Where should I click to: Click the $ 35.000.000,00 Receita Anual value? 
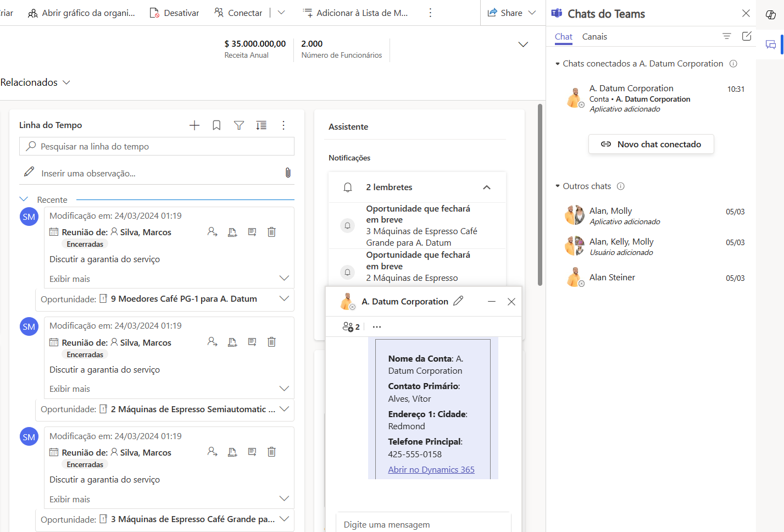(255, 43)
